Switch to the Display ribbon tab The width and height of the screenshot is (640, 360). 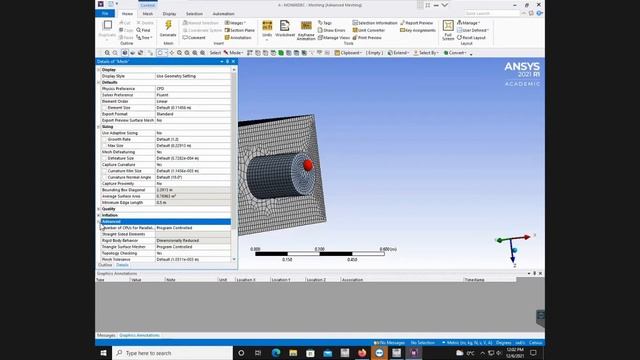click(169, 13)
